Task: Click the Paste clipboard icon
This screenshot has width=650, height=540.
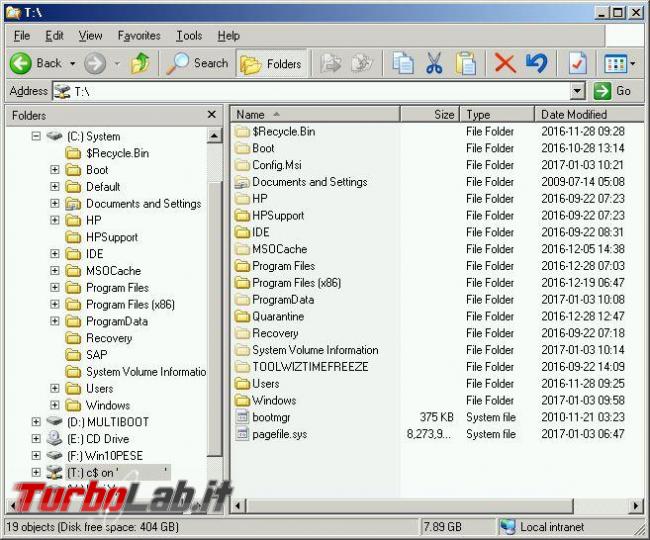Action: point(466,63)
